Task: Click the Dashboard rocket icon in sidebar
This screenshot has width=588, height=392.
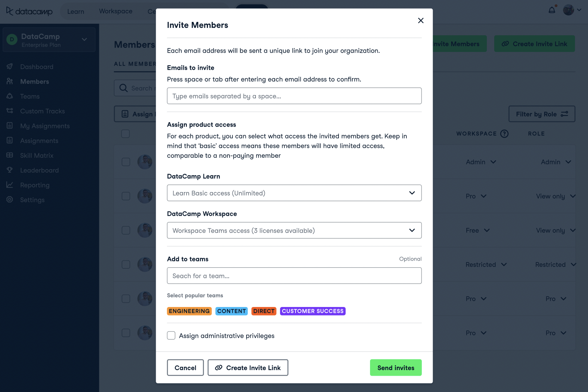Action: coord(10,66)
